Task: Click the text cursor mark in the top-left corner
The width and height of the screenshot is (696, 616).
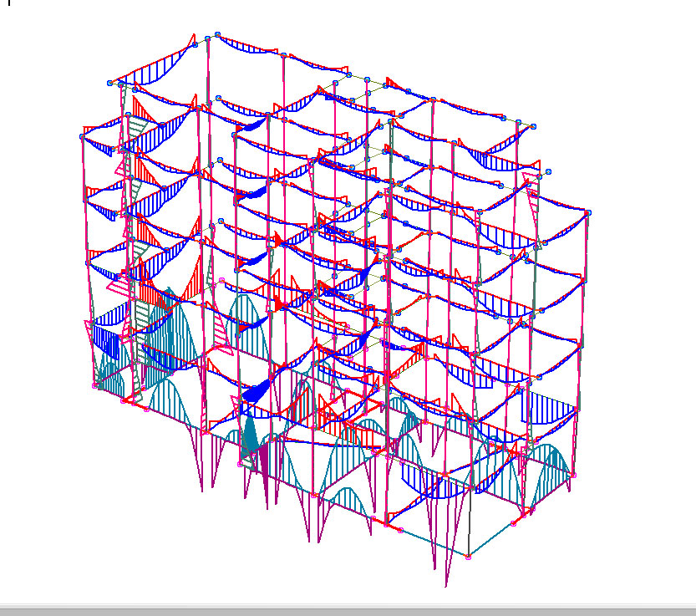Action: coord(8,3)
